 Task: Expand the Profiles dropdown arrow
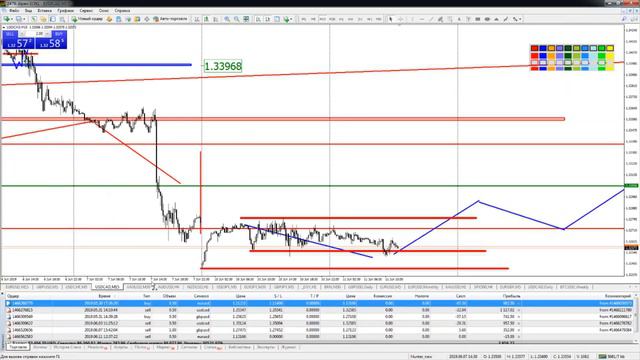point(24,19)
